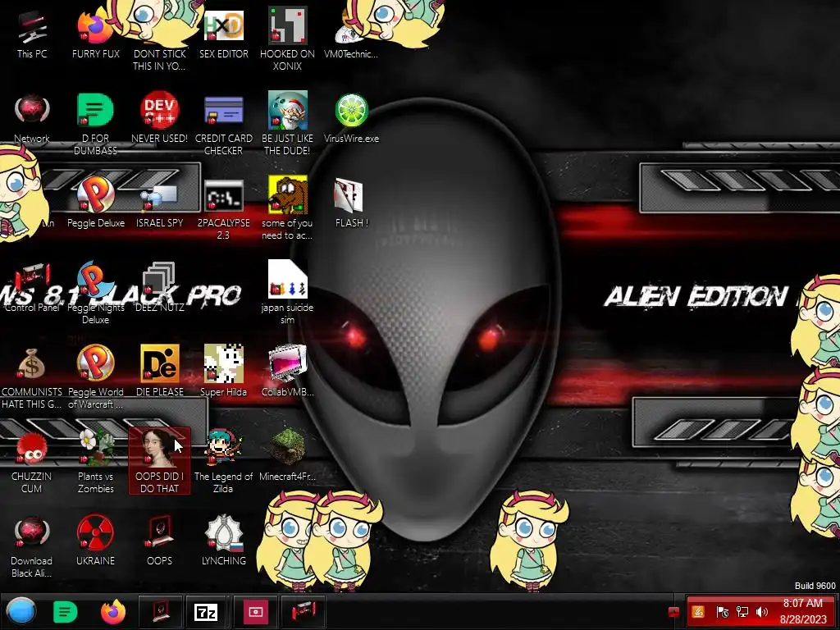Click the CollabVMB monitor icon
This screenshot has height=630, width=840.
(287, 371)
